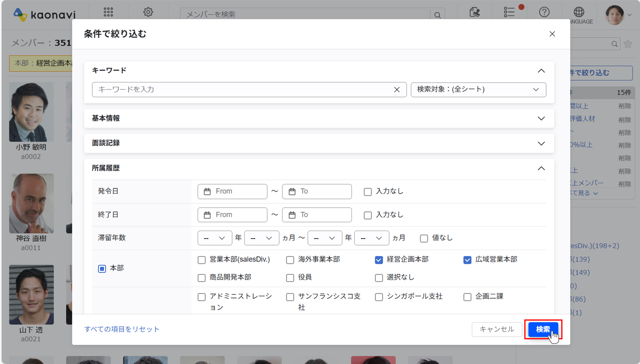Expand the 面談記録 section
Screen dimensions: 640x364
pos(541,143)
